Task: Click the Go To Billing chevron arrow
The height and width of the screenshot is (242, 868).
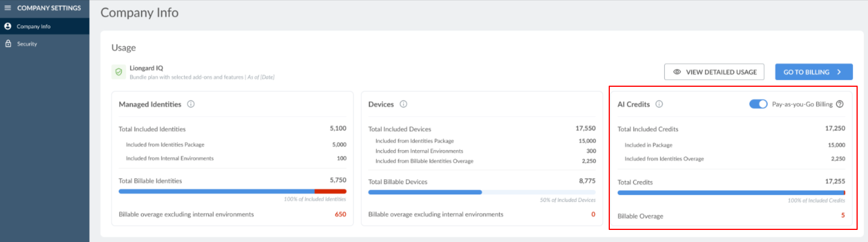Action: (839, 72)
